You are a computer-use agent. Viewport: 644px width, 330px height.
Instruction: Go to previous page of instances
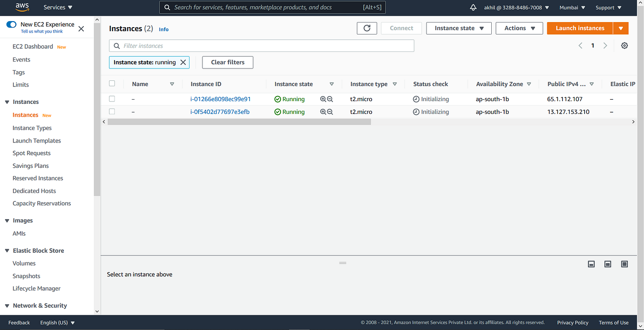click(581, 46)
